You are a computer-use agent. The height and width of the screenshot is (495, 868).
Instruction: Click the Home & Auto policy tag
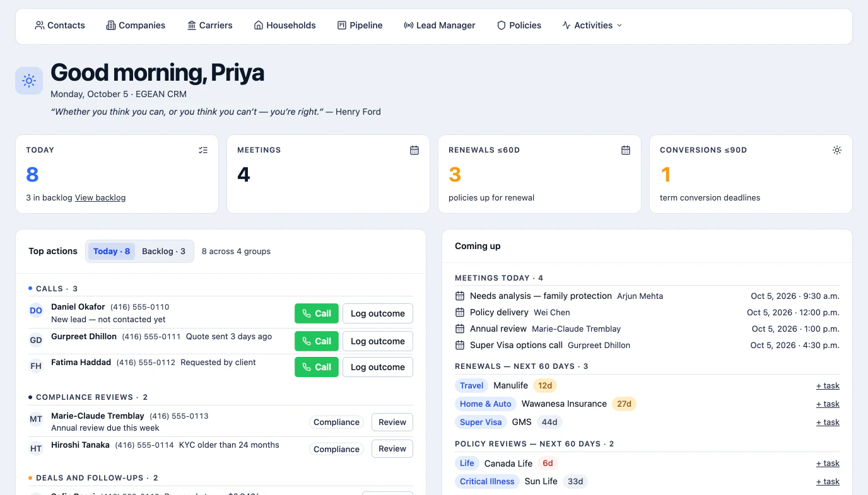[x=486, y=404]
